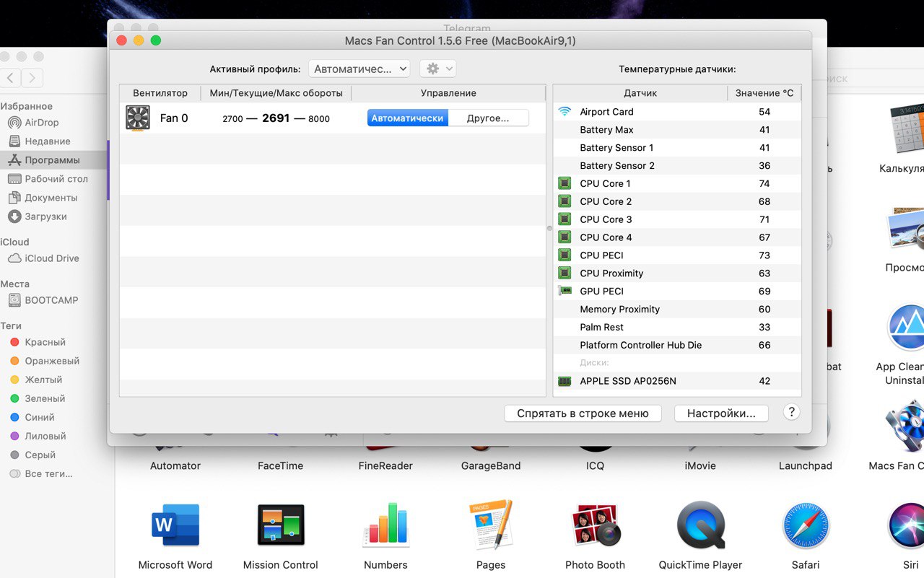924x578 pixels.
Task: Click the Airport Card Wi-Fi sensor icon
Action: click(565, 112)
